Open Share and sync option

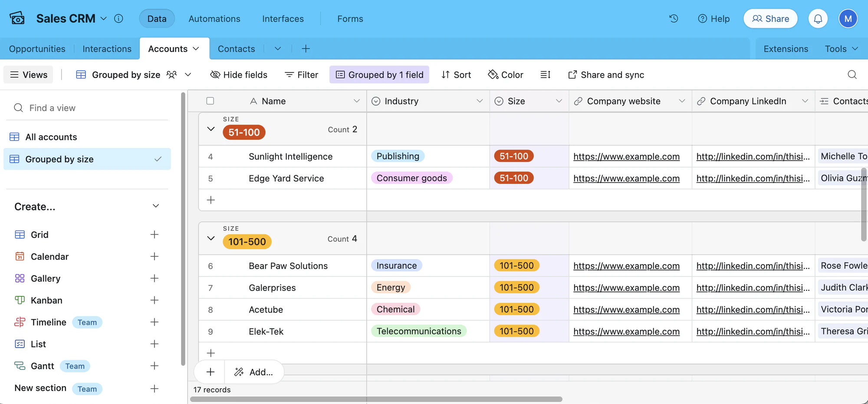coord(606,75)
